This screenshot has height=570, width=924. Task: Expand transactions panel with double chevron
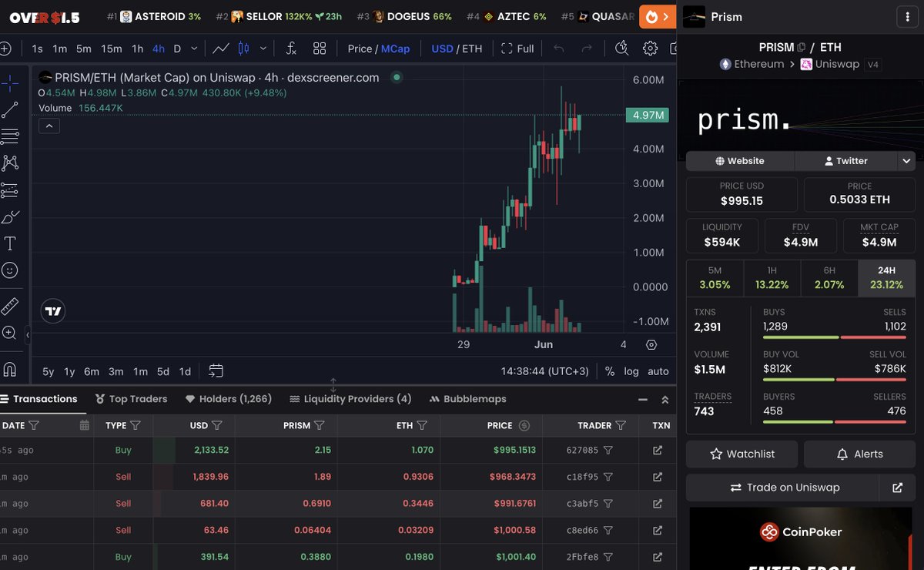coord(665,399)
